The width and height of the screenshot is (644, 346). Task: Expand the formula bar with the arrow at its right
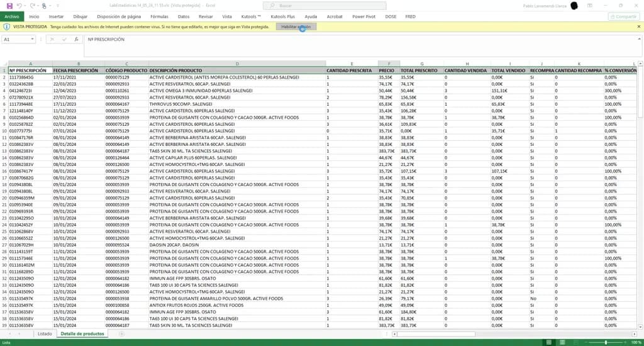tap(639, 39)
